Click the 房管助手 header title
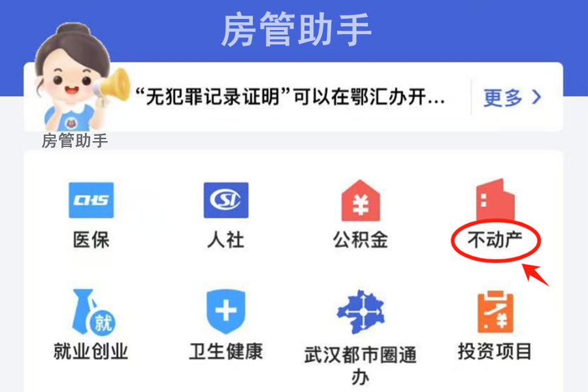The width and height of the screenshot is (588, 392). pyautogui.click(x=296, y=29)
